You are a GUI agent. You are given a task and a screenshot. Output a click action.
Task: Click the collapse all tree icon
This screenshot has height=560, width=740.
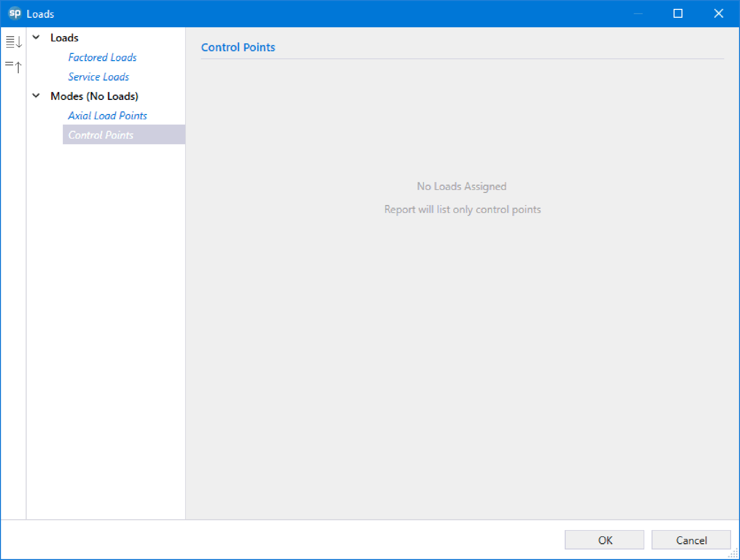(14, 66)
